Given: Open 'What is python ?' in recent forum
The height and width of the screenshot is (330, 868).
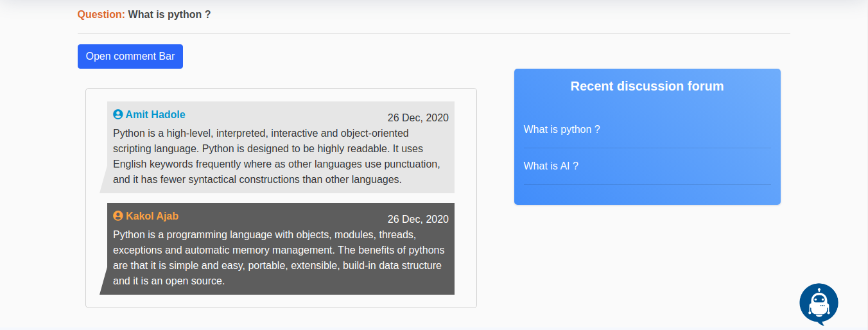Looking at the screenshot, I should point(562,129).
